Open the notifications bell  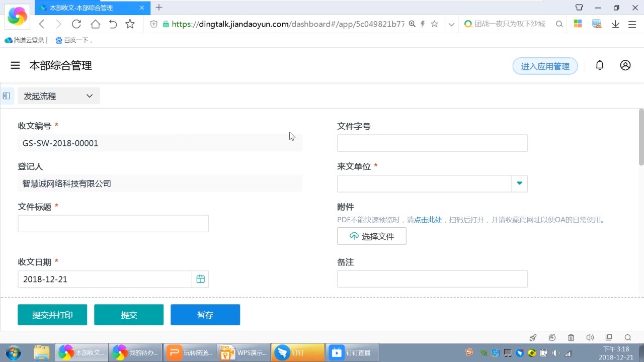point(600,65)
